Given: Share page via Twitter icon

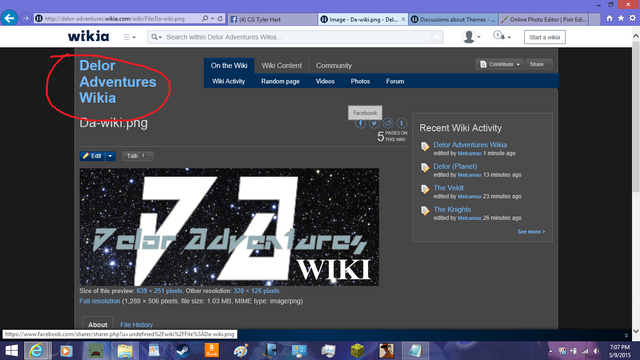Looking at the screenshot, I should click(374, 123).
